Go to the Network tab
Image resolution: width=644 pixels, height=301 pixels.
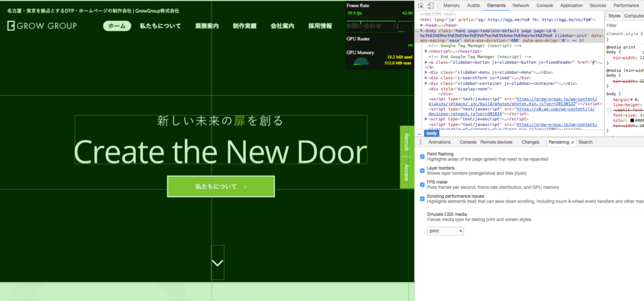[521, 6]
